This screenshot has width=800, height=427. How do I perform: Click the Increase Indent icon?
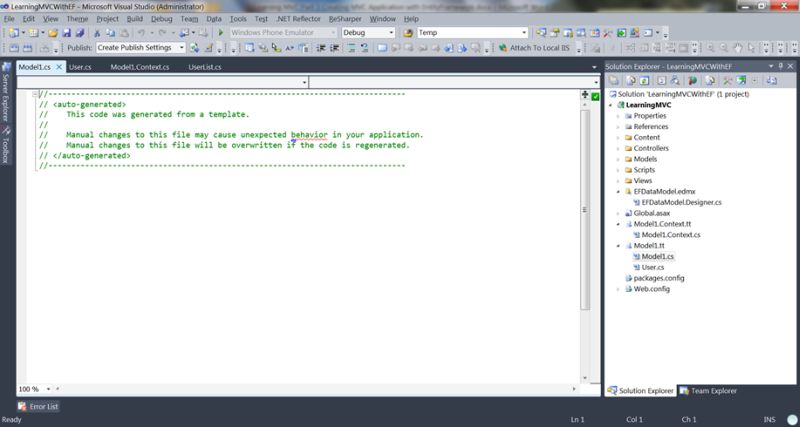pos(335,47)
